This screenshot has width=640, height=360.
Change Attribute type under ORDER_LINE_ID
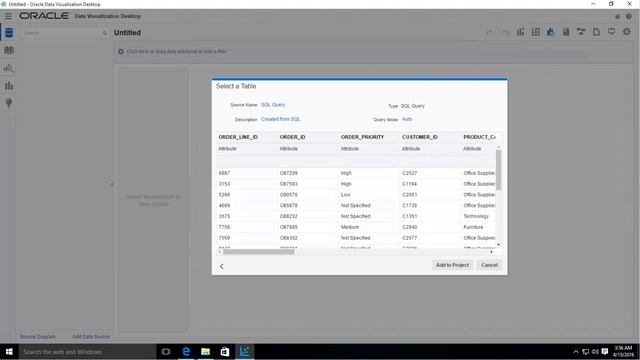coord(227,149)
